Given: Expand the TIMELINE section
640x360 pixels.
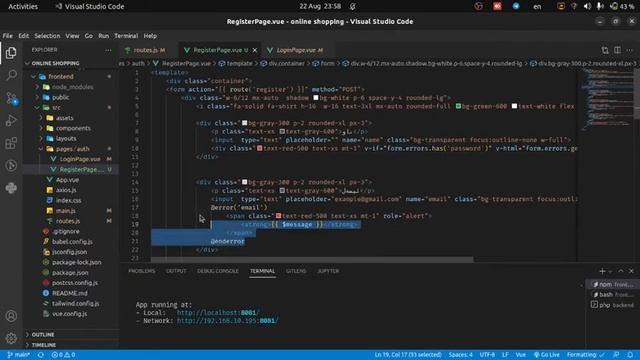Looking at the screenshot, I should coord(44,345).
